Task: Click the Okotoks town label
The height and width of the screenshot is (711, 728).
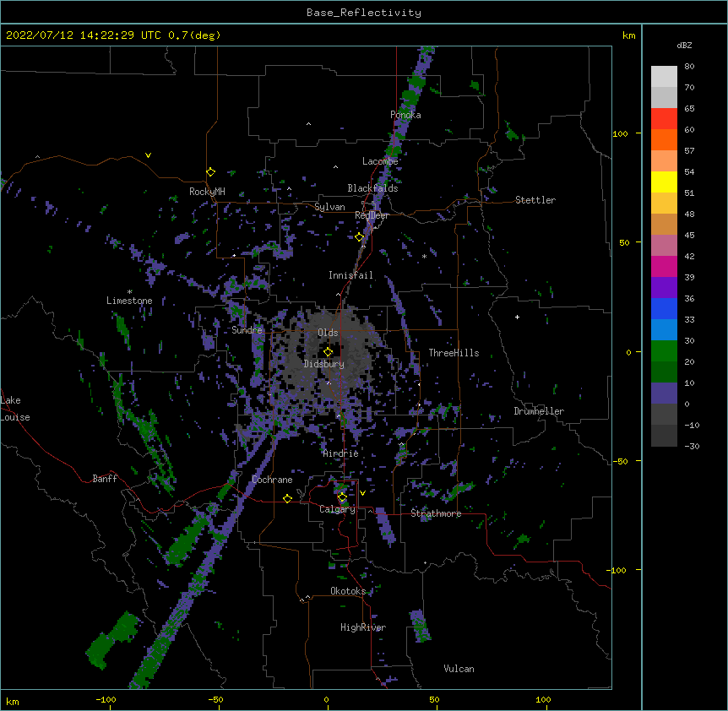Action: point(348,591)
